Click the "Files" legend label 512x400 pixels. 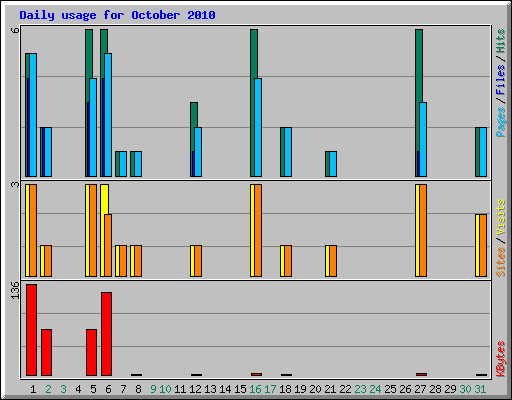(501, 80)
